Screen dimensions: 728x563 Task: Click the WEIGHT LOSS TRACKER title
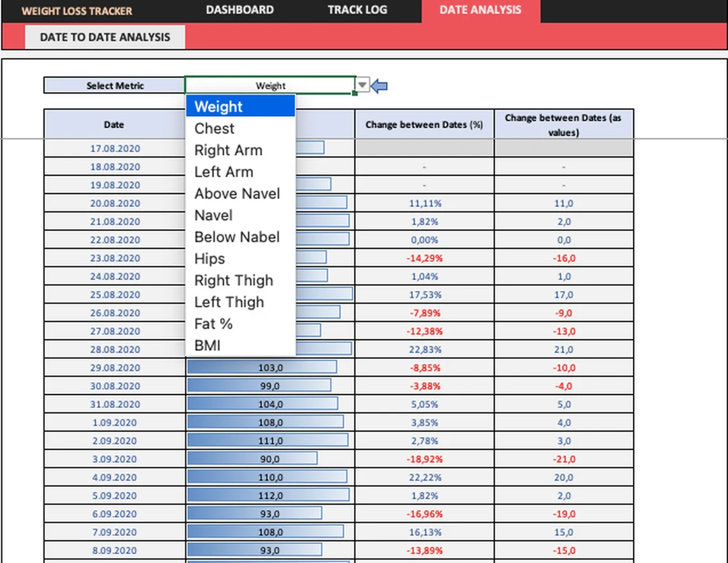[77, 10]
